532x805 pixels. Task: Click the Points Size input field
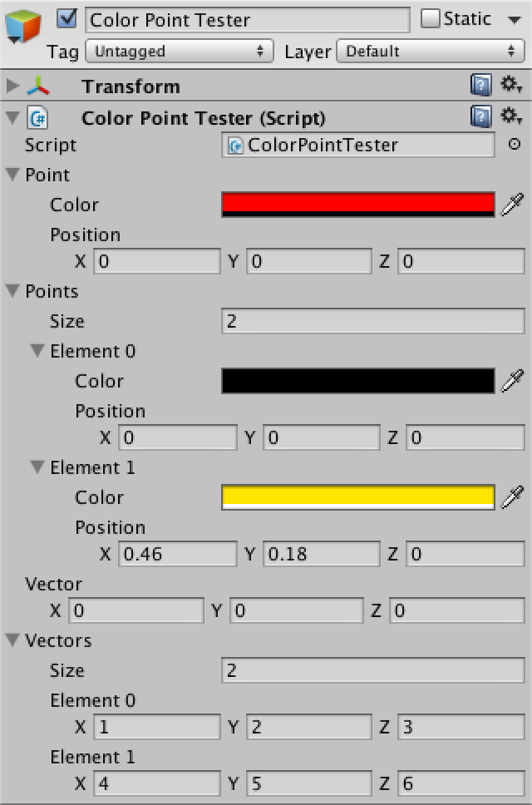pos(373,321)
